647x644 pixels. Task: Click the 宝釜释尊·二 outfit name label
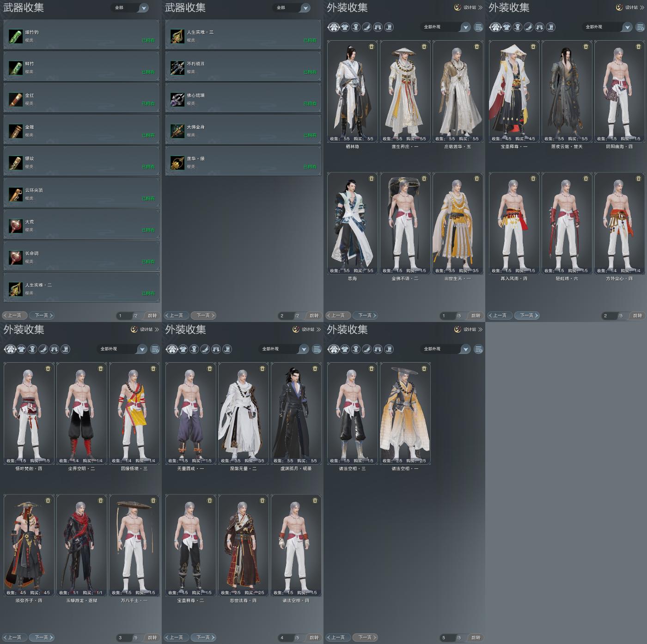[x=190, y=601]
